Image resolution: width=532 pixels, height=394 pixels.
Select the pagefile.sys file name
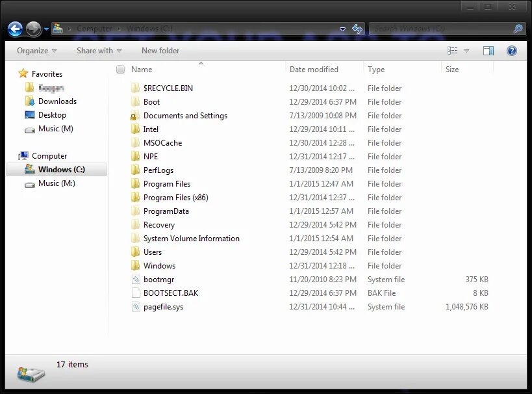tap(163, 307)
